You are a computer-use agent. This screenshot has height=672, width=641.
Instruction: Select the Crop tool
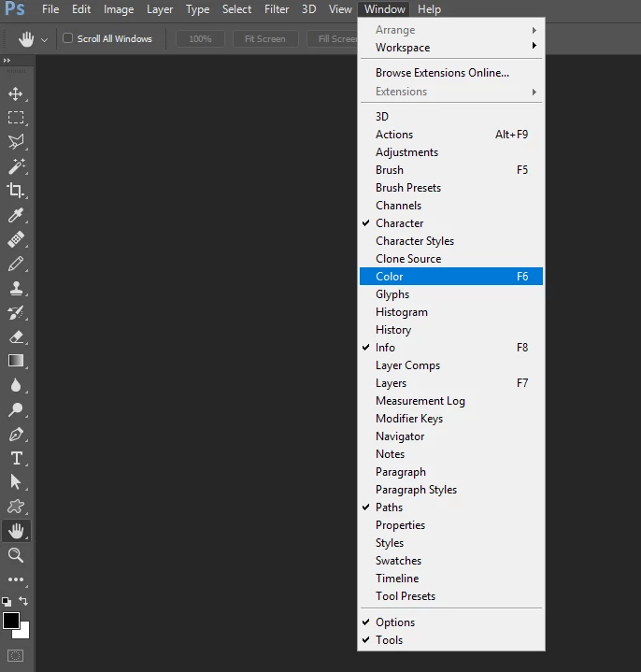click(16, 191)
